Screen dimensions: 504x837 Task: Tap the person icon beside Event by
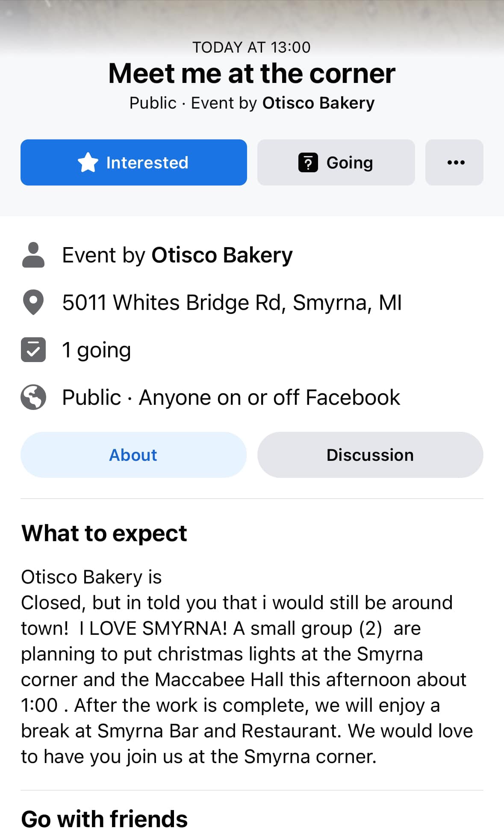click(x=33, y=255)
